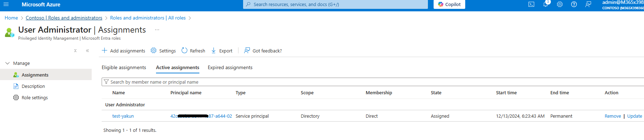Screen dimensions: 644x140
Task: Export the assignments list
Action: [x=222, y=51]
